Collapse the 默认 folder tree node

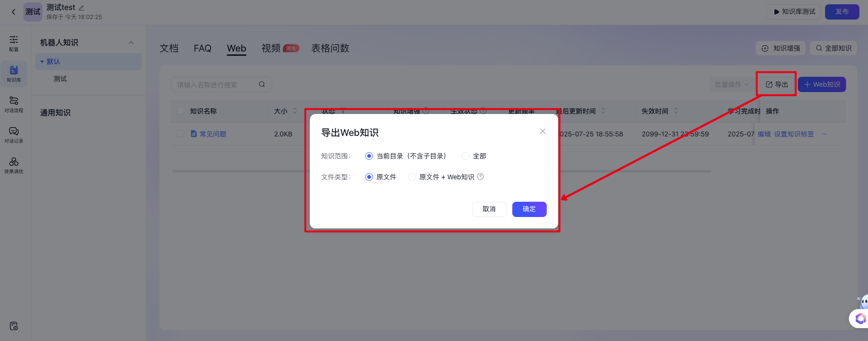(x=42, y=62)
